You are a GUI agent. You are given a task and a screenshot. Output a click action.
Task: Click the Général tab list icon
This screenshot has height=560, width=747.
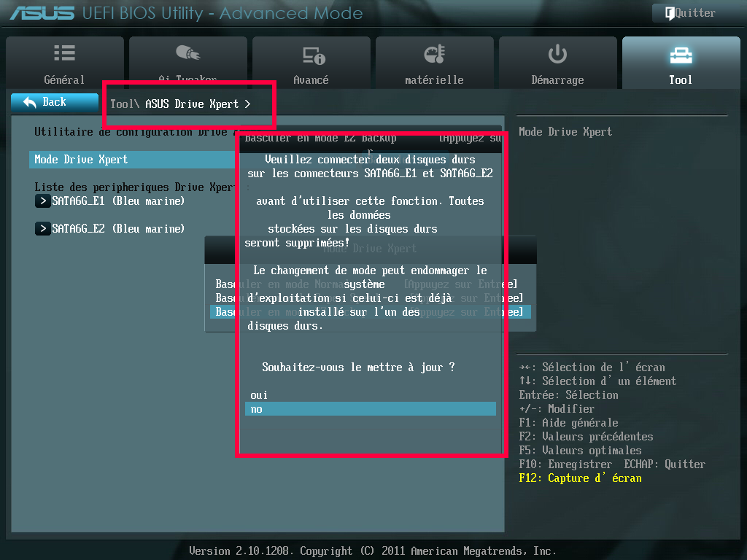[x=64, y=53]
